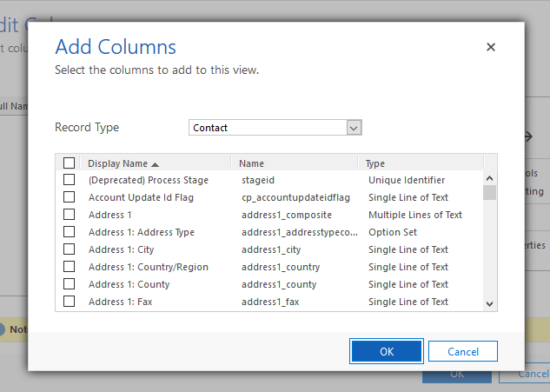Toggle the select-all checkbox in header
This screenshot has width=550, height=392.
70,163
